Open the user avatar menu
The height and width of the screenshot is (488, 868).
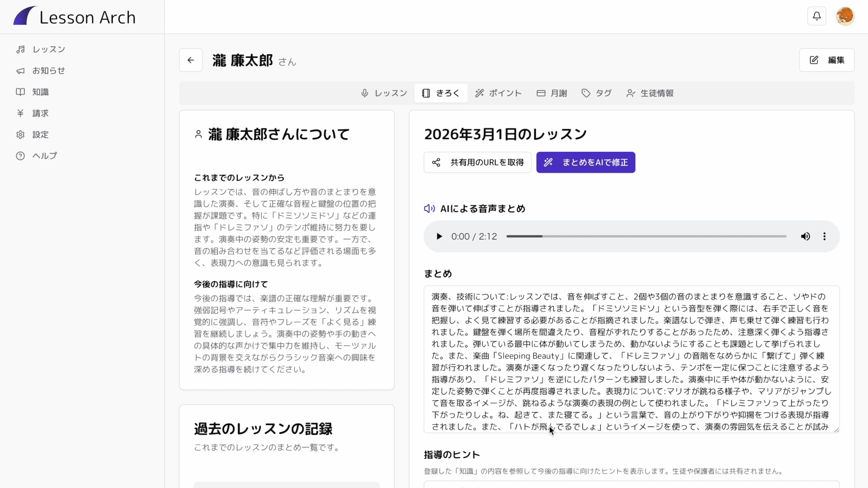pos(844,16)
